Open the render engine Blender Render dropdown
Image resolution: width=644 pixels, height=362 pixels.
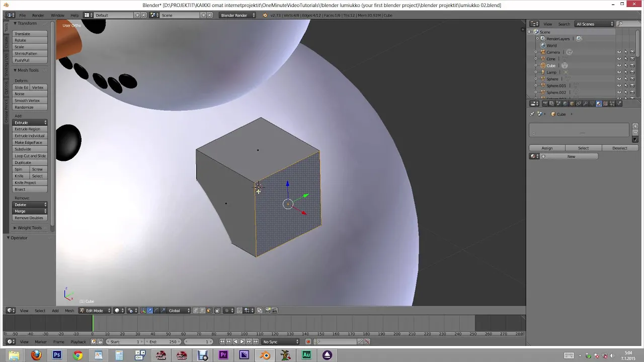236,15
